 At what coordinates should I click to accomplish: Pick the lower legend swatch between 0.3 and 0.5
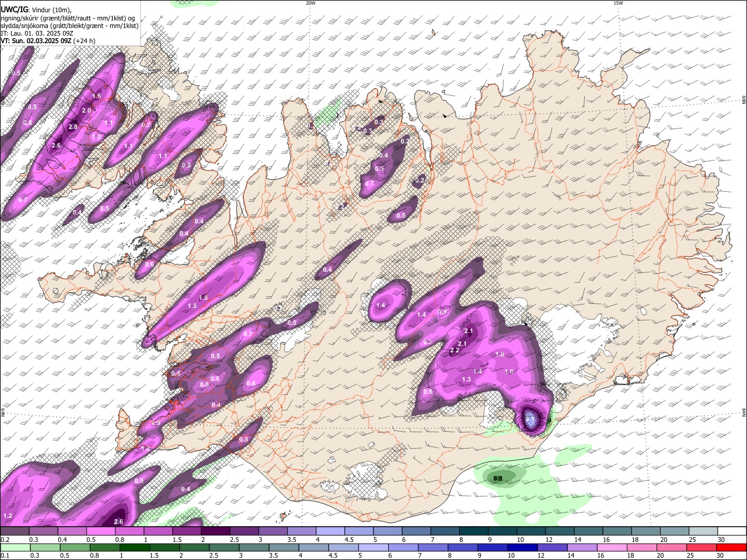45,547
